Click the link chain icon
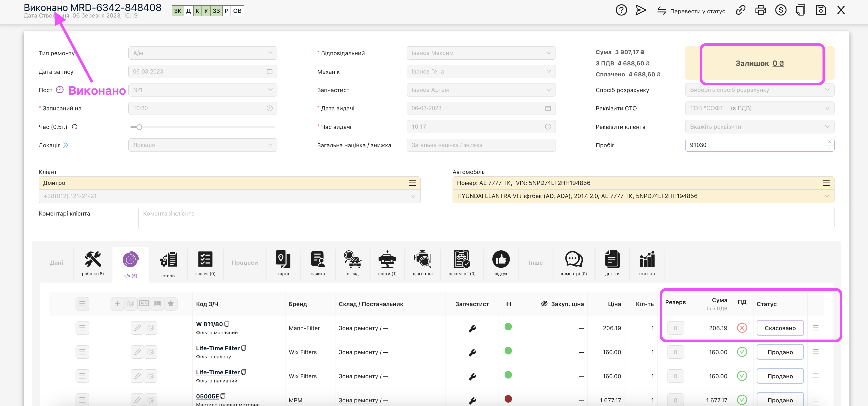 coord(740,10)
